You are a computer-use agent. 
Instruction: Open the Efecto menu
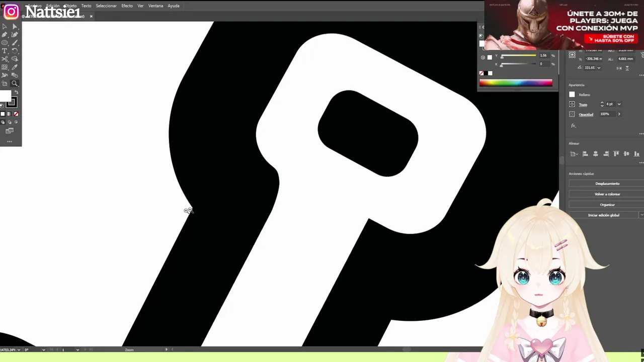[127, 6]
